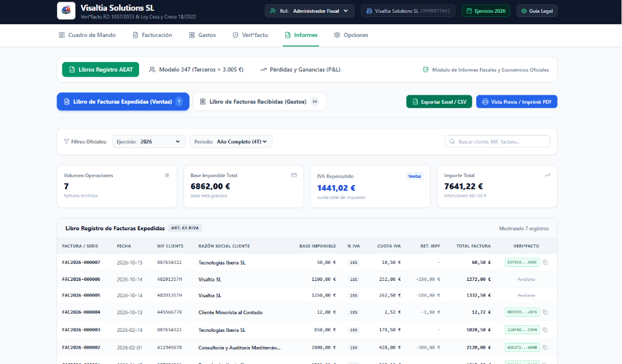Open the Facturación tab
Screen dimensions: 622x364
pos(152,35)
